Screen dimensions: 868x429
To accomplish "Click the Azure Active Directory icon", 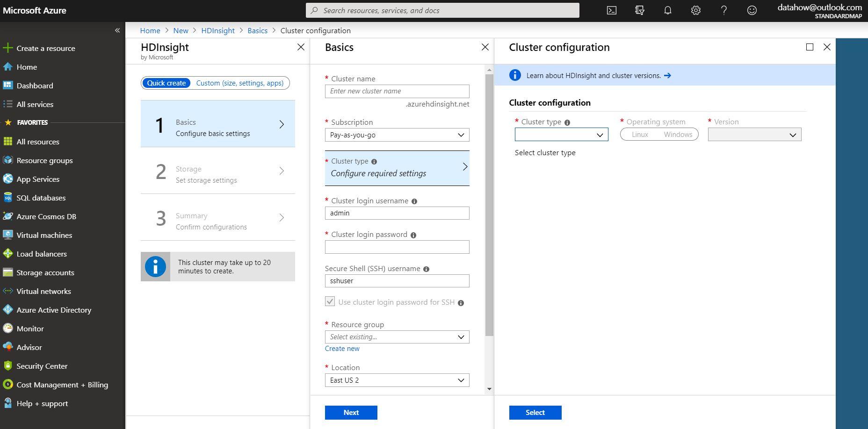I will pos(7,310).
